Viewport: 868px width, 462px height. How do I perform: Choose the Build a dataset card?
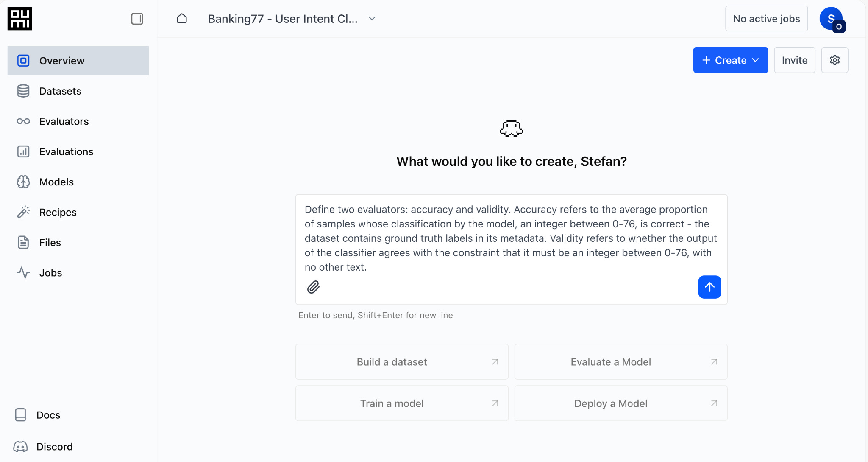pos(401,362)
